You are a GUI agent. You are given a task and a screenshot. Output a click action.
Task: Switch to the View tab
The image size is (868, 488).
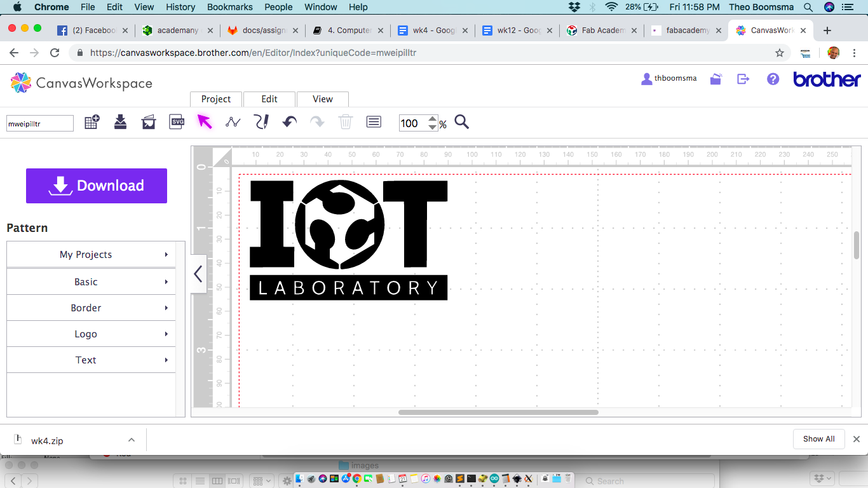[x=323, y=99]
